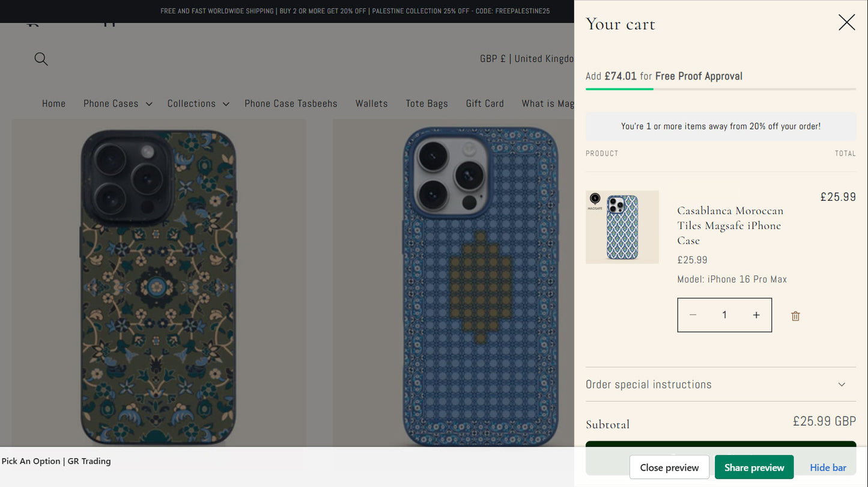Image resolution: width=868 pixels, height=487 pixels.
Task: Click the Casablanca case thumbnail in cart
Action: 622,227
